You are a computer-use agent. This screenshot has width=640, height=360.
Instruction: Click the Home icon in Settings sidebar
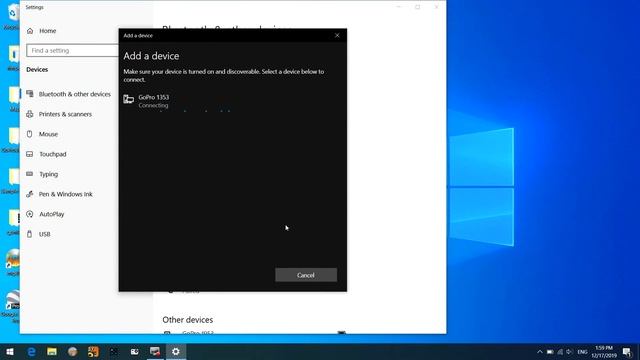click(x=30, y=31)
